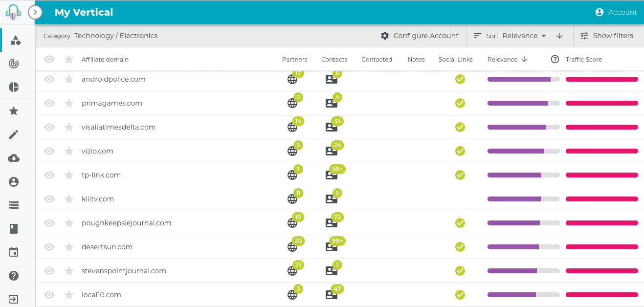Click the Contacted column header
644x307 pixels.
(377, 59)
